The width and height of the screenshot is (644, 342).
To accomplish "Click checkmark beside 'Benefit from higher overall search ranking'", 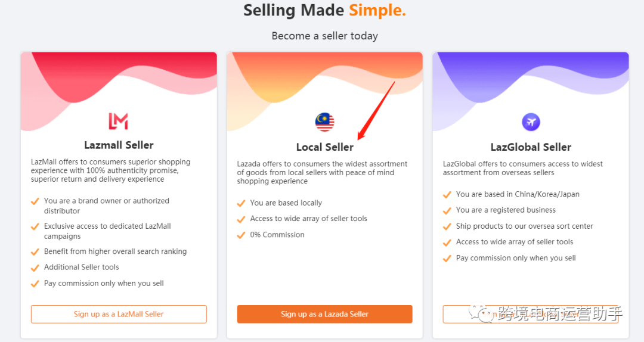I will pos(35,251).
